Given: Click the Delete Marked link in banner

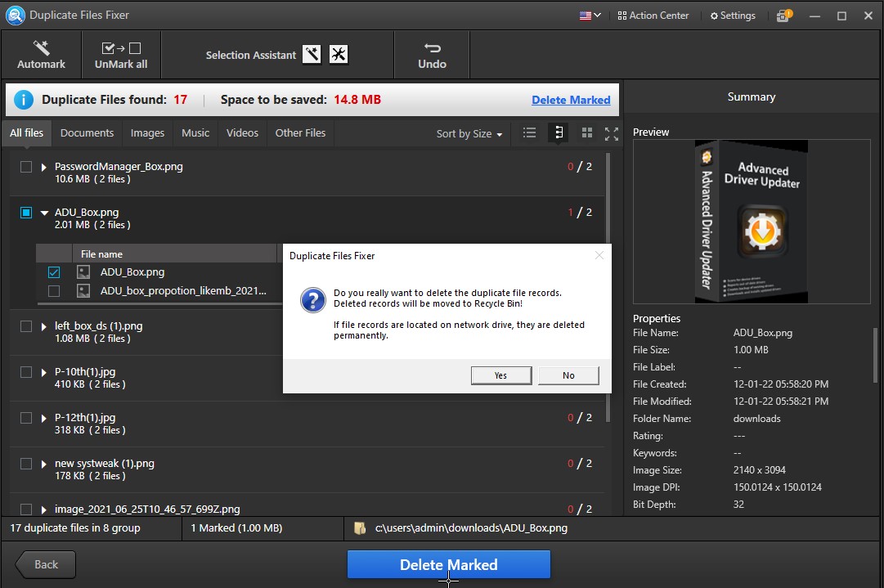Looking at the screenshot, I should (571, 100).
